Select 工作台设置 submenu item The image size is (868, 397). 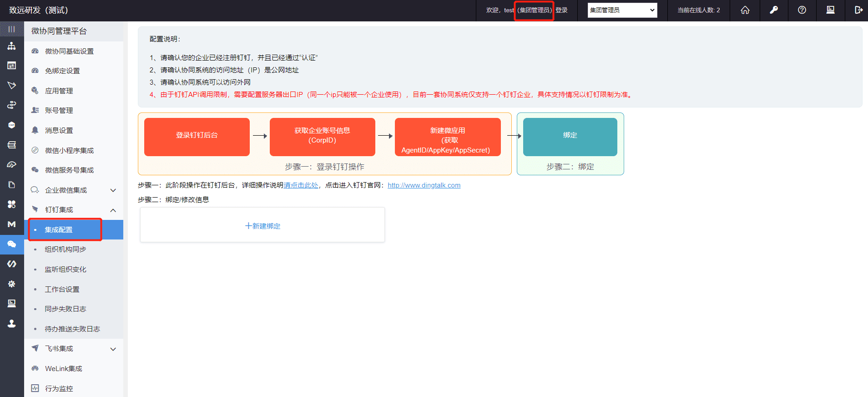[x=74, y=289]
